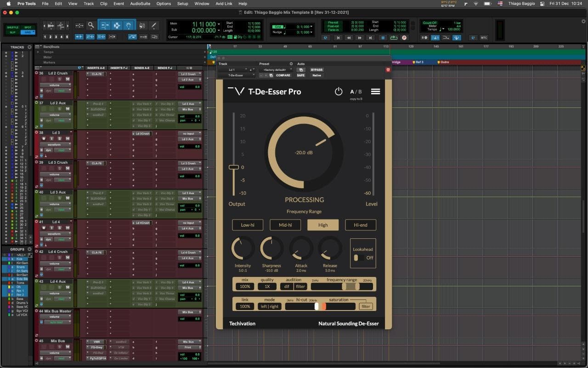Image resolution: width=588 pixels, height=368 pixels.
Task: Mute the Ld 3 track
Action: pos(67,138)
